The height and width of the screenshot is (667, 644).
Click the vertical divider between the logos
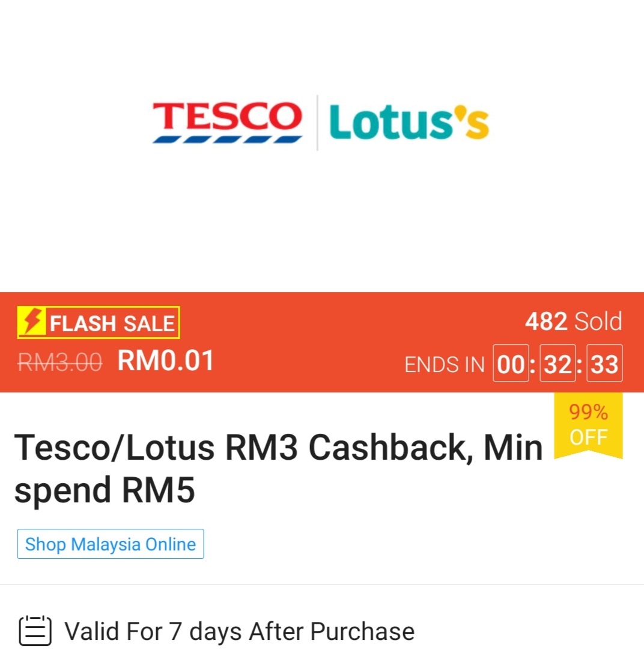tap(317, 123)
